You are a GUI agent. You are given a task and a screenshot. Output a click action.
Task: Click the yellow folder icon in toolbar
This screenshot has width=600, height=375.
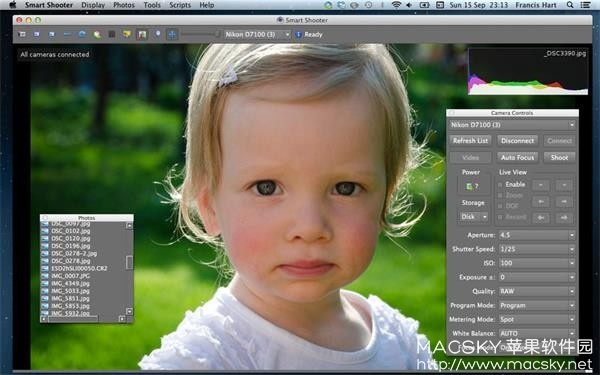pos(127,34)
